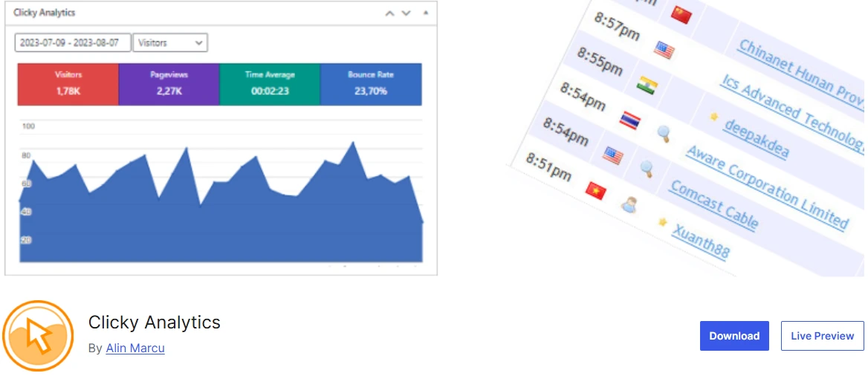Open the Visitors metric dropdown
This screenshot has height=376, width=868.
pyautogui.click(x=170, y=42)
